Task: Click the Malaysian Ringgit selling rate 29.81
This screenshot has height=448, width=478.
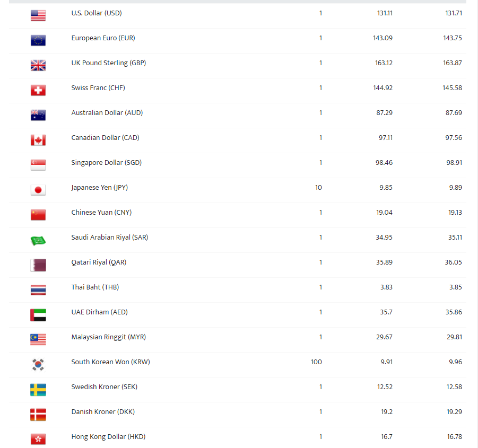Action: click(x=454, y=337)
